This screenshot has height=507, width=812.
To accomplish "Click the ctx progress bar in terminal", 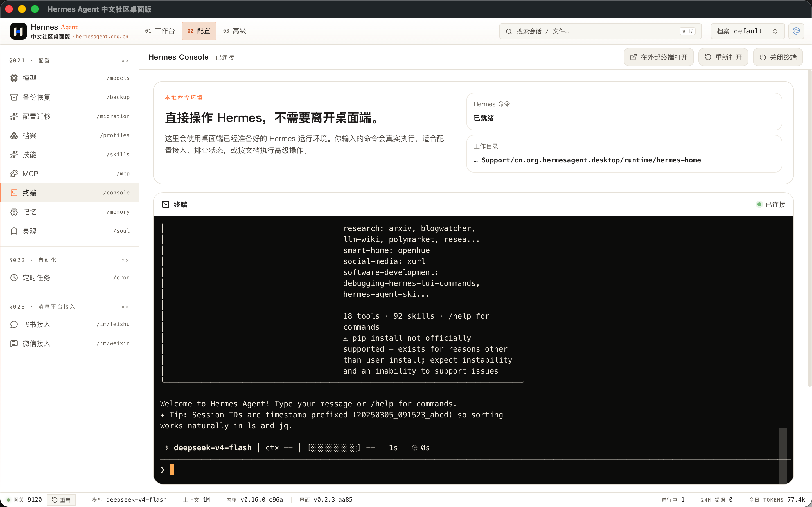I will click(x=334, y=448).
